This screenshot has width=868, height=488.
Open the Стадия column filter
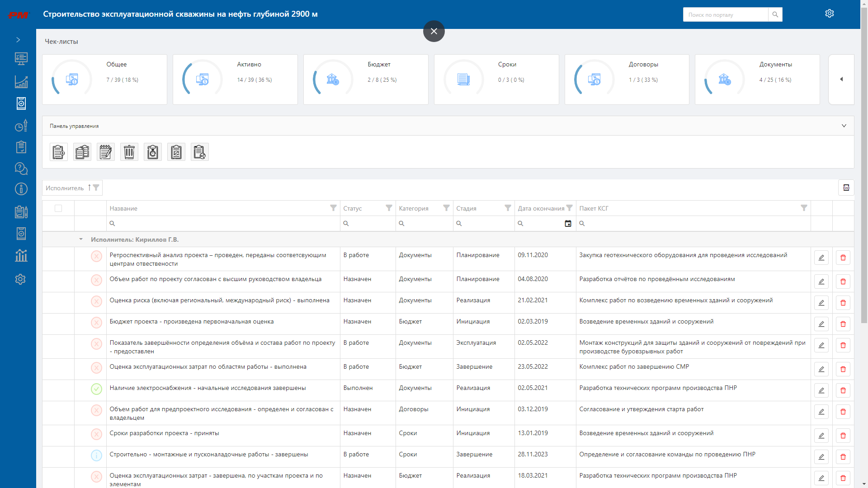pos(508,208)
